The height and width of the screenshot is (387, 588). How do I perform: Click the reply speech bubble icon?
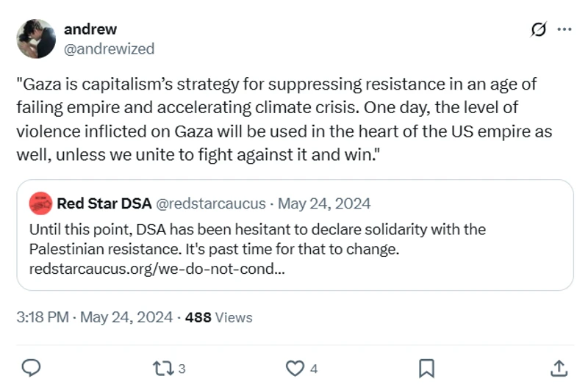31,367
